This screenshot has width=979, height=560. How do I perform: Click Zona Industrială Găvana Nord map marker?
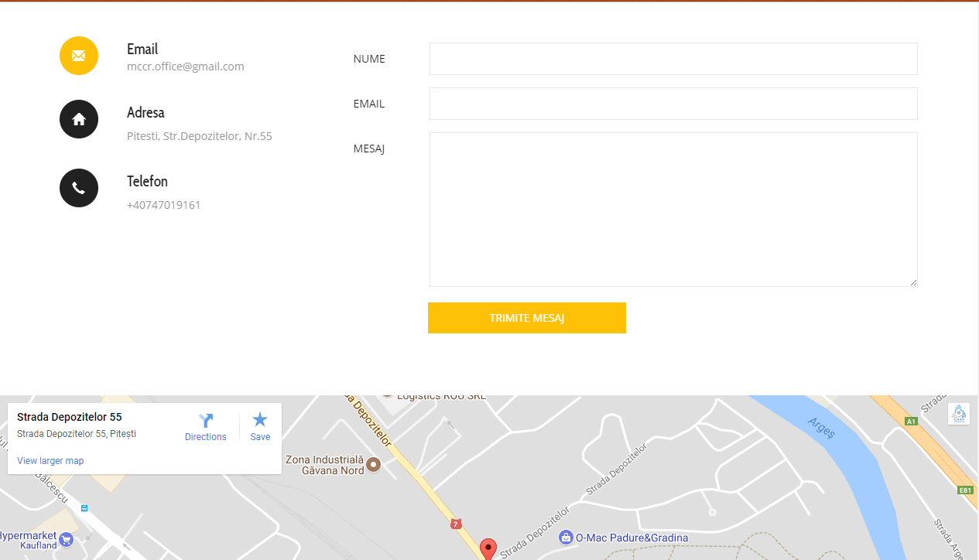pos(374,464)
